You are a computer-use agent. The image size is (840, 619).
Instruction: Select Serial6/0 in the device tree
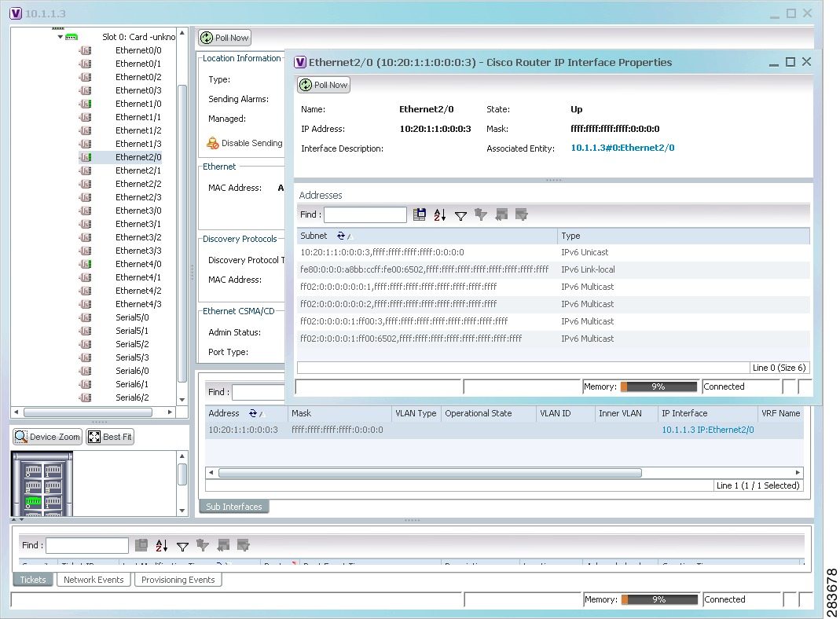click(x=132, y=371)
